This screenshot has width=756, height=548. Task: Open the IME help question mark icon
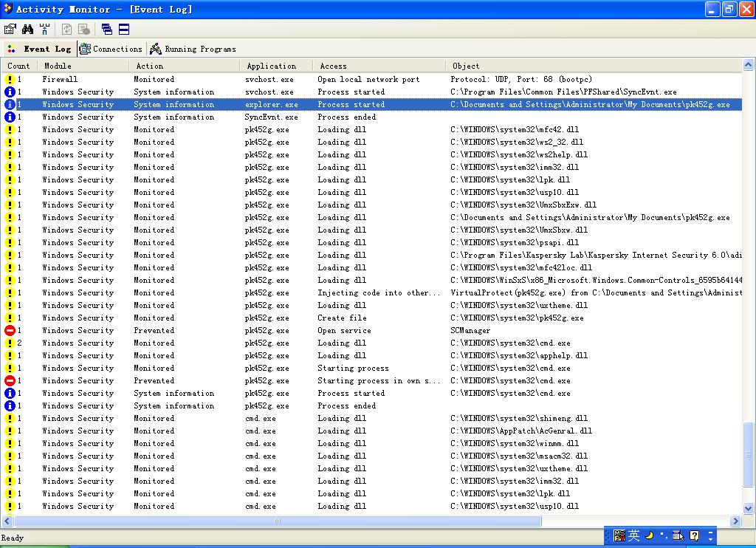pos(694,535)
